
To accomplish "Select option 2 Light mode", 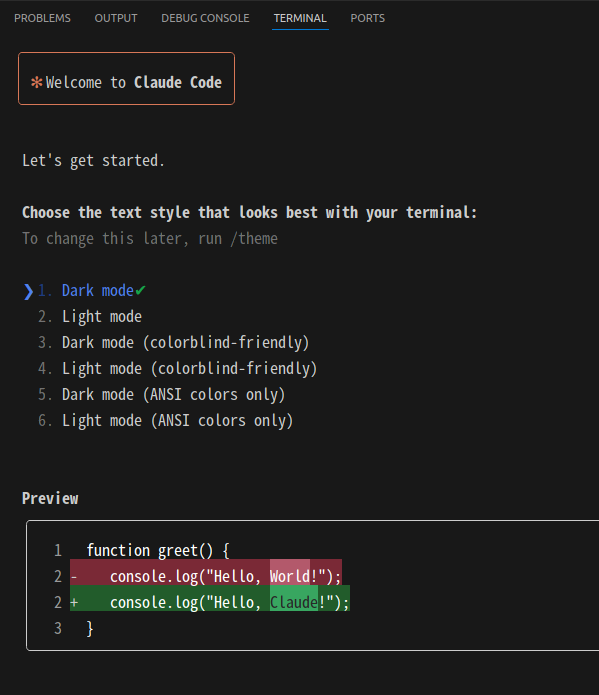I will pyautogui.click(x=90, y=316).
